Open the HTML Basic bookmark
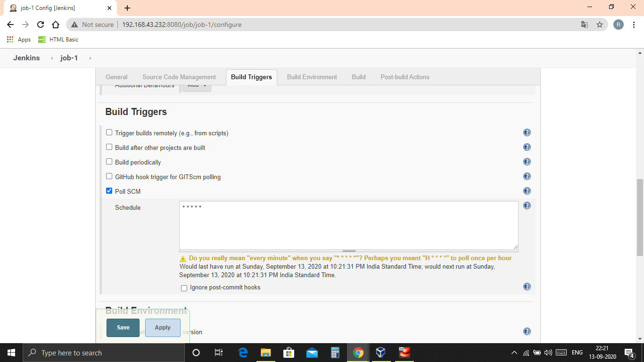This screenshot has width=644, height=362. [x=58, y=40]
